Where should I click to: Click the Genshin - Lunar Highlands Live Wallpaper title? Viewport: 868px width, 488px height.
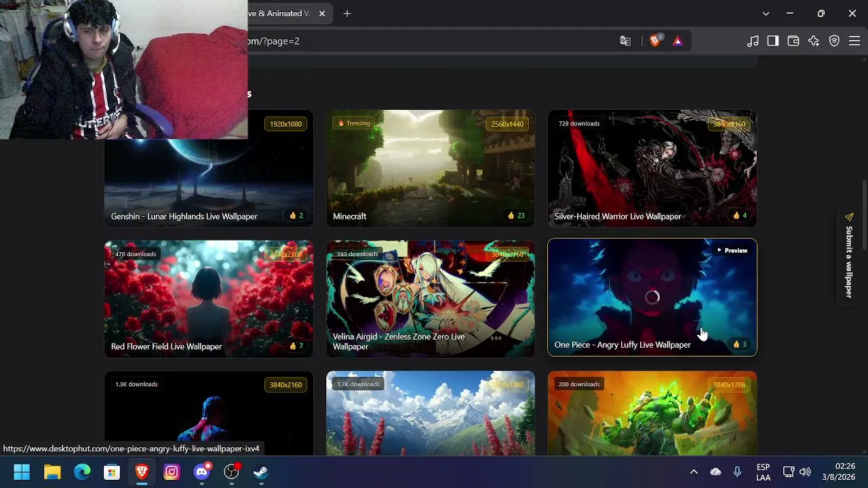184,216
